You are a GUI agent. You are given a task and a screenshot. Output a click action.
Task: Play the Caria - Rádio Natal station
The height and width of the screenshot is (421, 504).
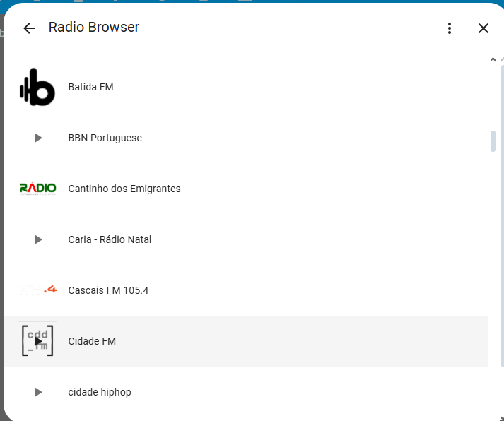point(38,239)
